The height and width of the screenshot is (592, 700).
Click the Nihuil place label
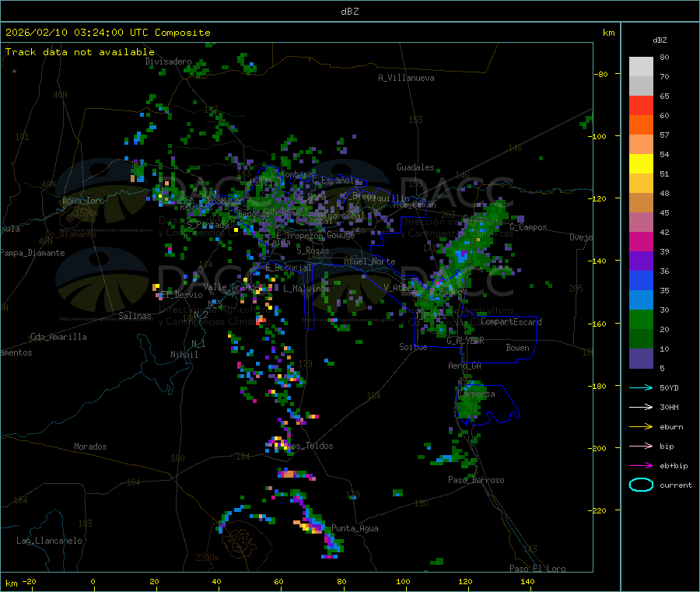click(x=184, y=355)
